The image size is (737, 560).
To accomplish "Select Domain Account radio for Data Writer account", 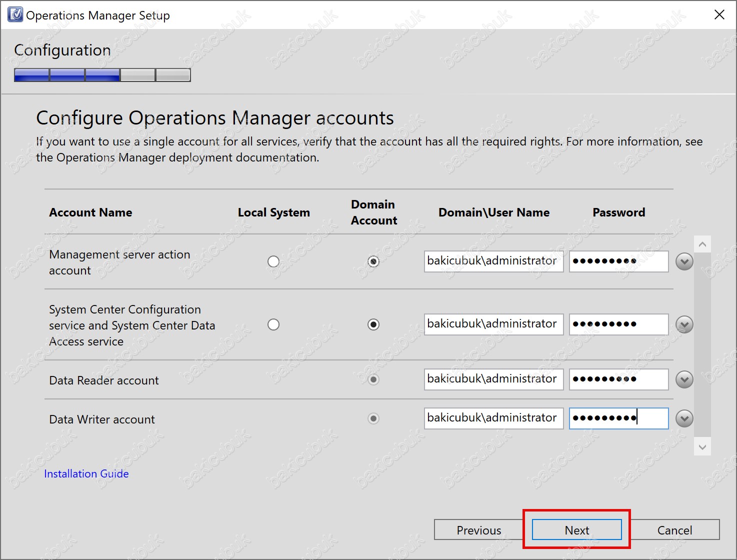I will [x=373, y=418].
